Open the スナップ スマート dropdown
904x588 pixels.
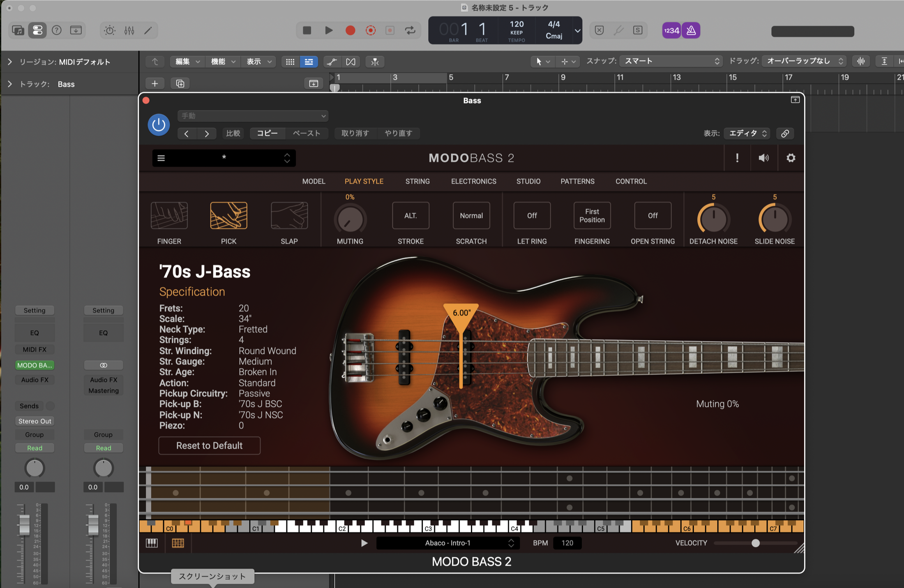[671, 61]
